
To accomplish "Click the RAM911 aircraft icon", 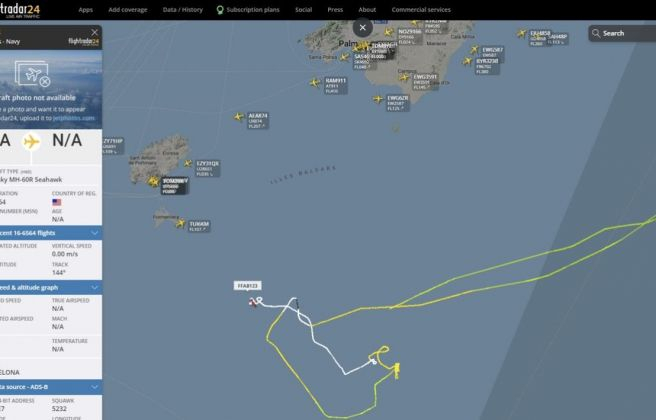I will [315, 83].
